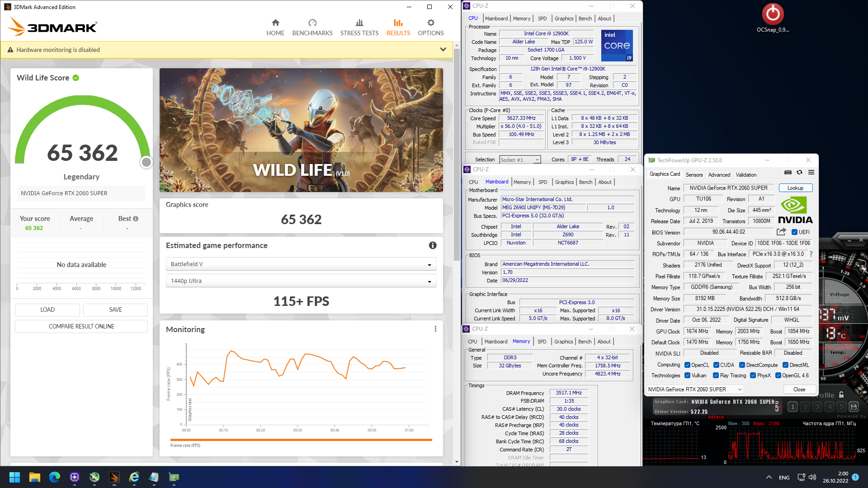Click the Wild Life Score green validation checkmark

coord(76,78)
